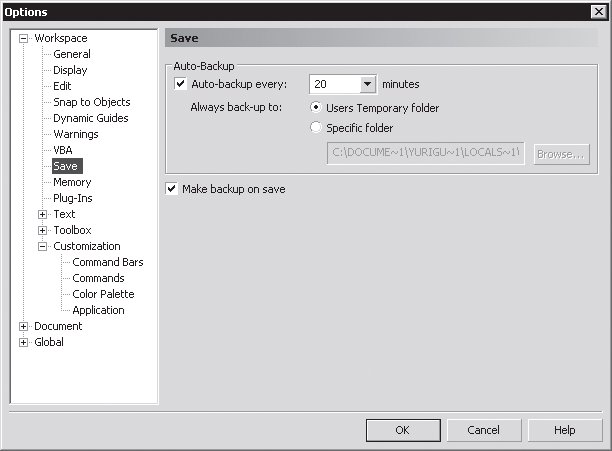The image size is (612, 451).
Task: Click the Cancel button
Action: point(484,430)
